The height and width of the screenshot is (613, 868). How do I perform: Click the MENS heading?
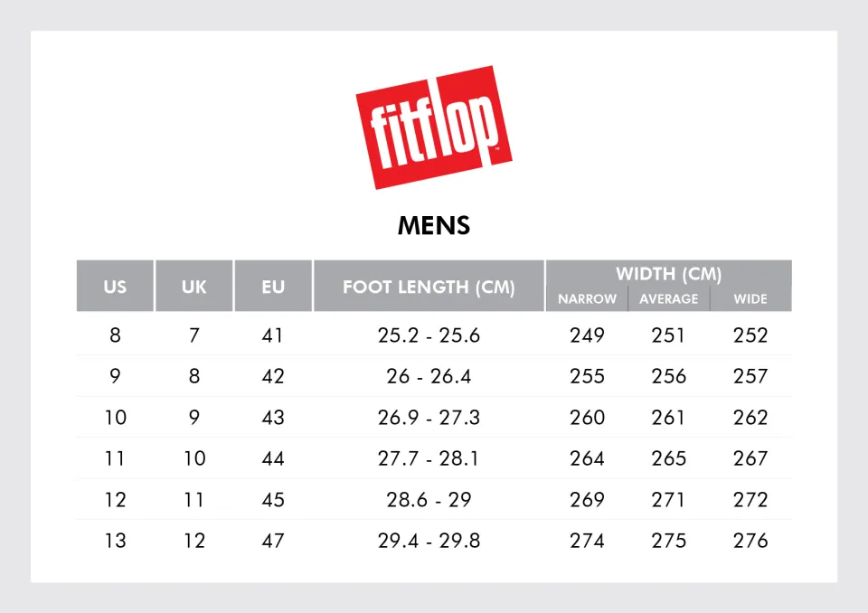pos(434,225)
